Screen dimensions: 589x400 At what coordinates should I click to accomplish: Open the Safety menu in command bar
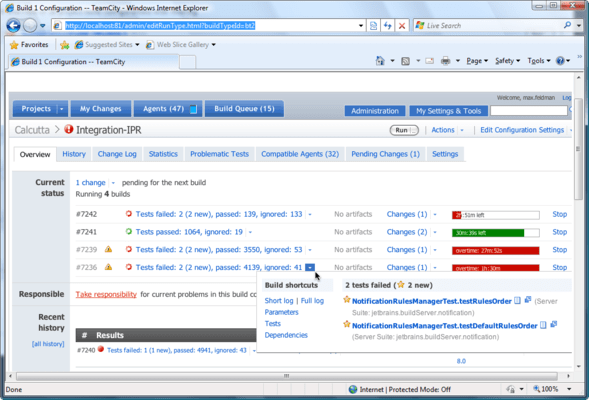click(507, 61)
